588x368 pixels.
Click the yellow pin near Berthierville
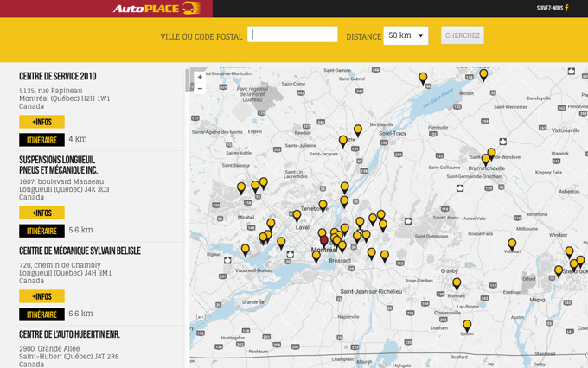coord(358,130)
